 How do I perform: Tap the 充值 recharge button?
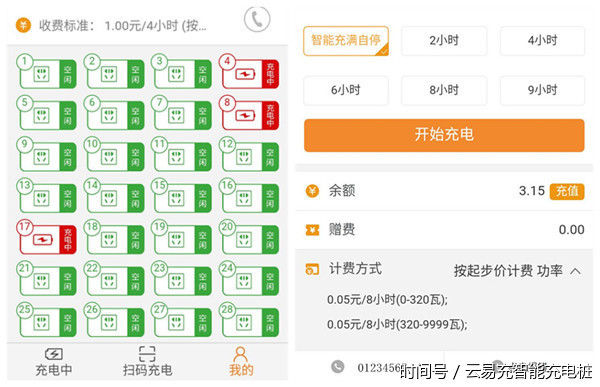pyautogui.click(x=567, y=191)
